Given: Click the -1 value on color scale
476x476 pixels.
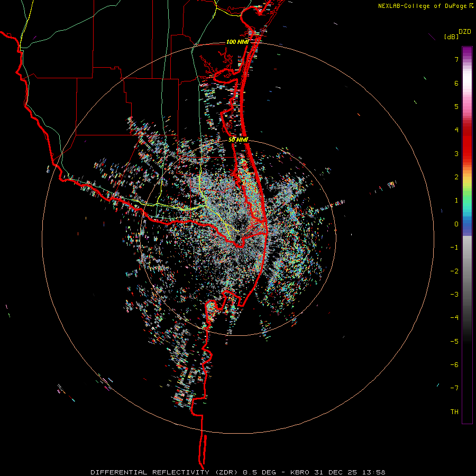Looking at the screenshot, I should coord(454,248).
